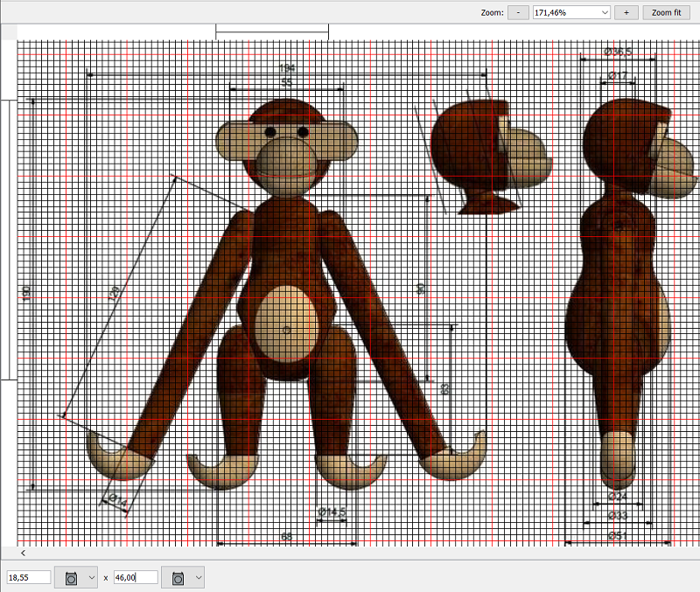Image resolution: width=700 pixels, height=592 pixels.
Task: Click the Zoom fit button
Action: pos(666,12)
